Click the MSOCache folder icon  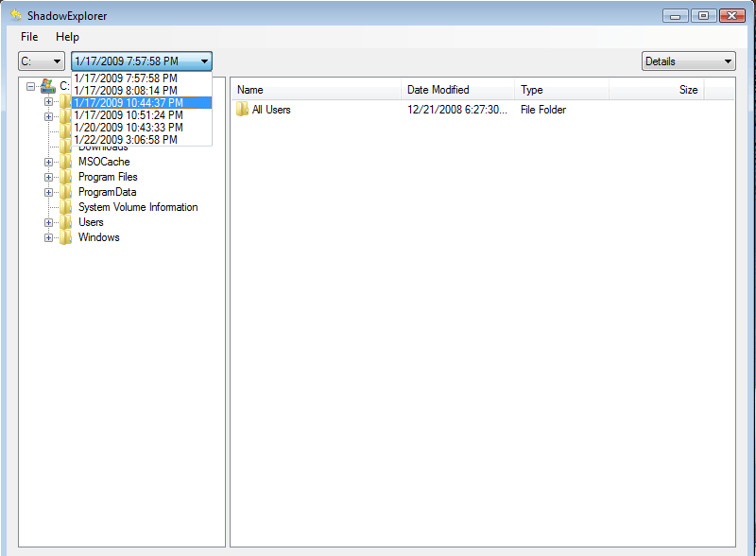click(65, 162)
